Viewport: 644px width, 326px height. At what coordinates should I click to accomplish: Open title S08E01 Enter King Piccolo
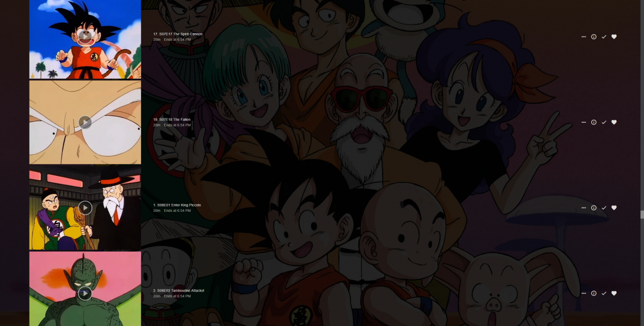click(x=177, y=205)
